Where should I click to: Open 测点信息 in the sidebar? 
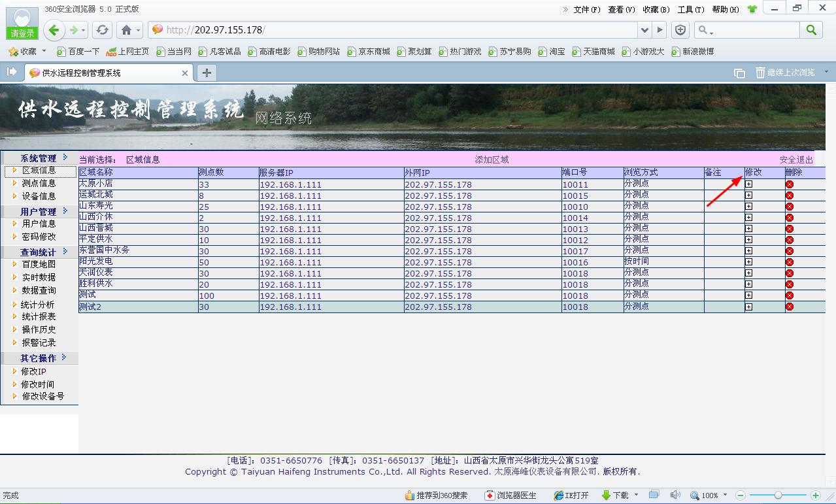point(39,183)
